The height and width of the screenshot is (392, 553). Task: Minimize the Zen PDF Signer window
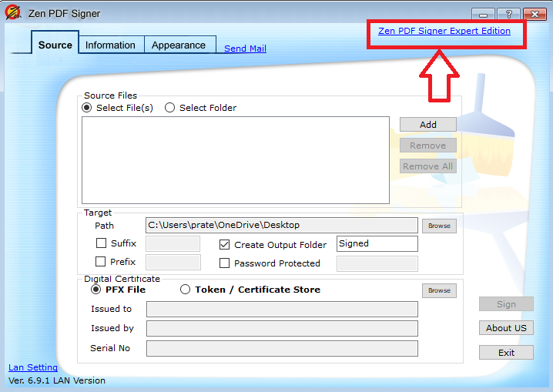(x=483, y=14)
